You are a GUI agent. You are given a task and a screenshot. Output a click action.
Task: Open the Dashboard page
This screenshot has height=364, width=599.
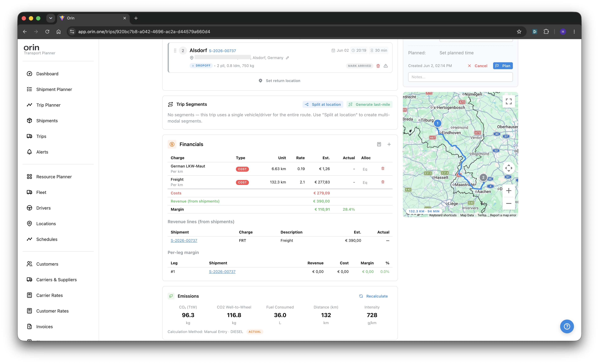47,74
